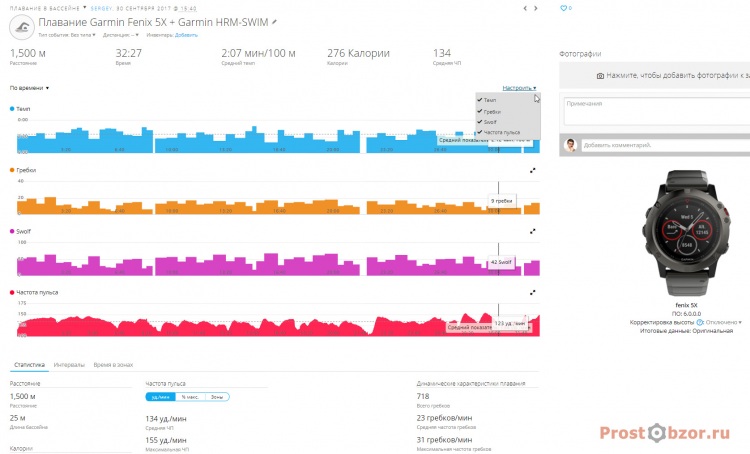
Task: Click the Примечания notes text field
Action: coord(657,111)
